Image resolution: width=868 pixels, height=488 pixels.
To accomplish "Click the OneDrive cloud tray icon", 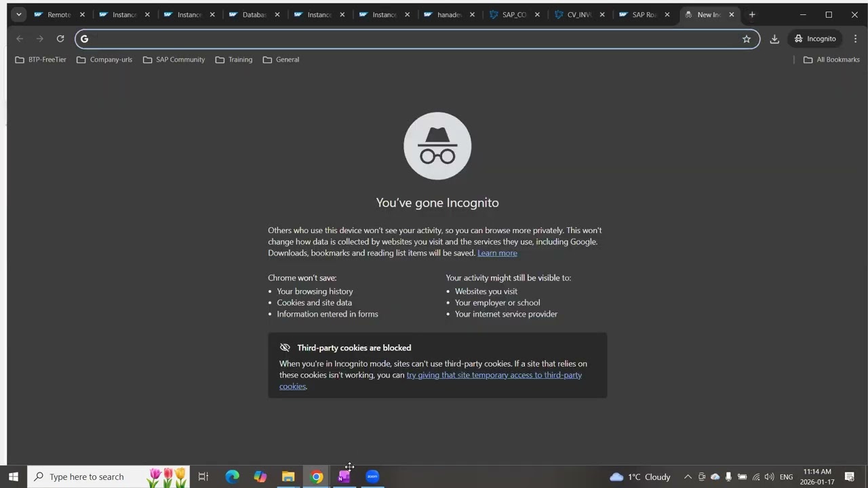I will tap(715, 476).
